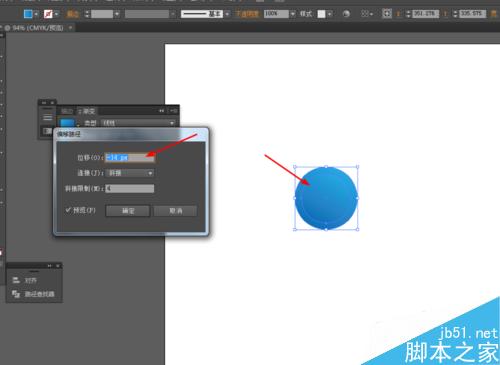The image size is (500, 365).
Task: Open the stroke weight dropdown
Action: pos(117,14)
